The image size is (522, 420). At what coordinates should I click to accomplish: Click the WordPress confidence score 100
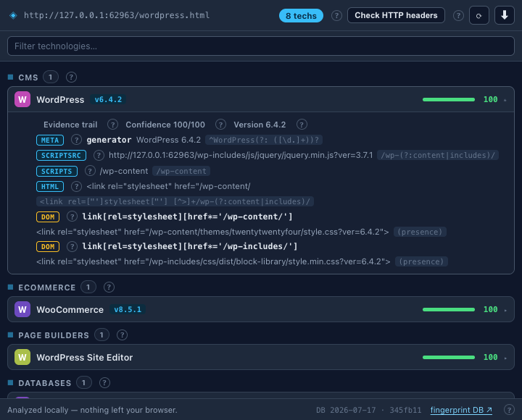coord(490,99)
